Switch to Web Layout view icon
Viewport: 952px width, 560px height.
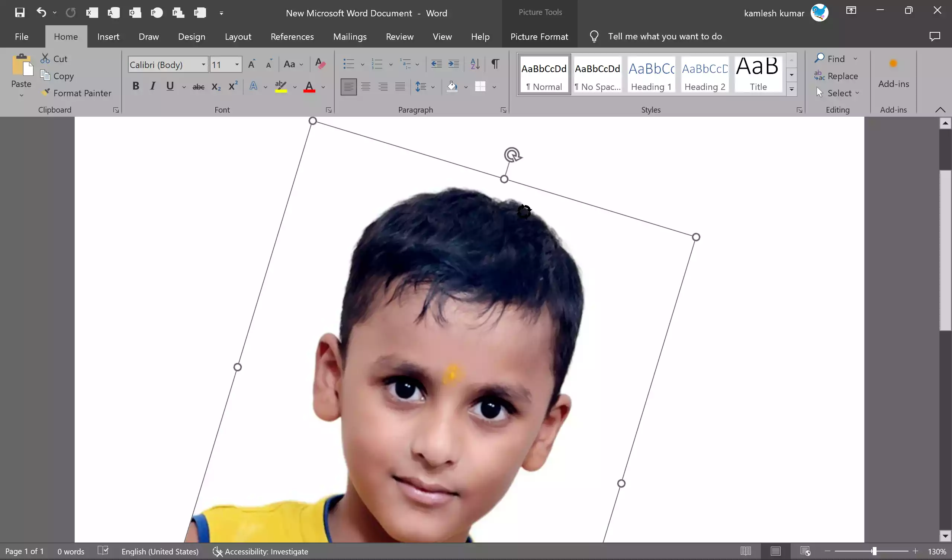805,551
